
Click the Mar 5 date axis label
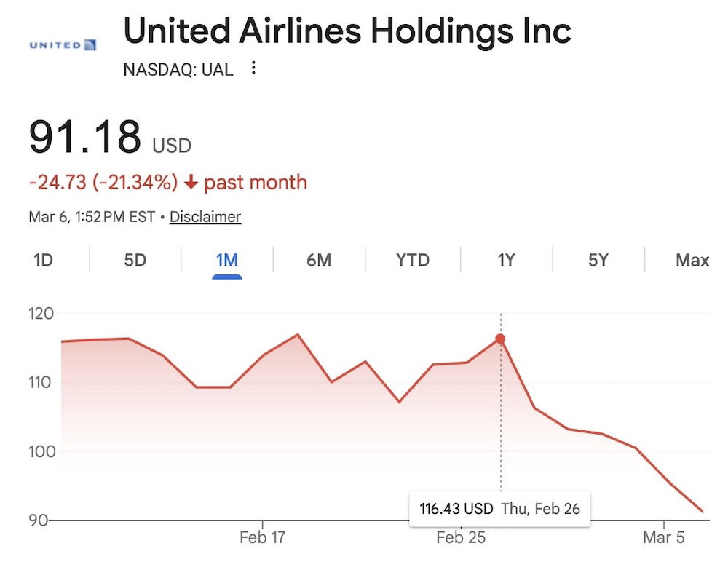(664, 538)
